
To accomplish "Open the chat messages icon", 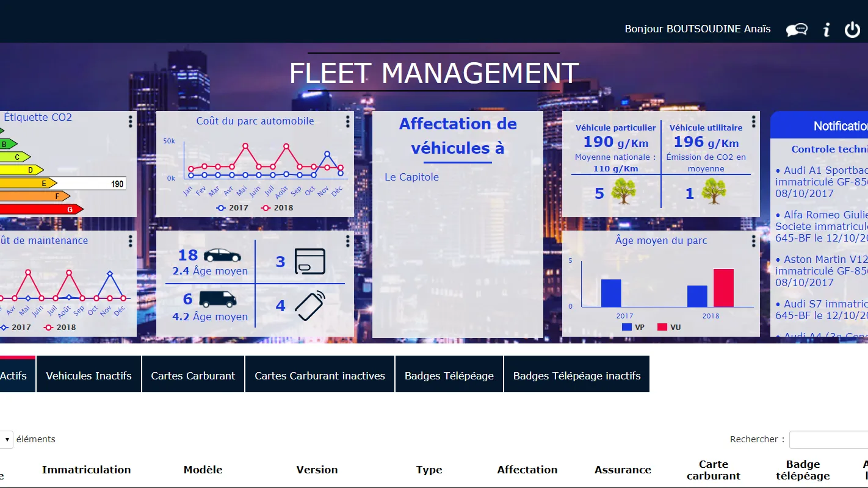I will 797,29.
